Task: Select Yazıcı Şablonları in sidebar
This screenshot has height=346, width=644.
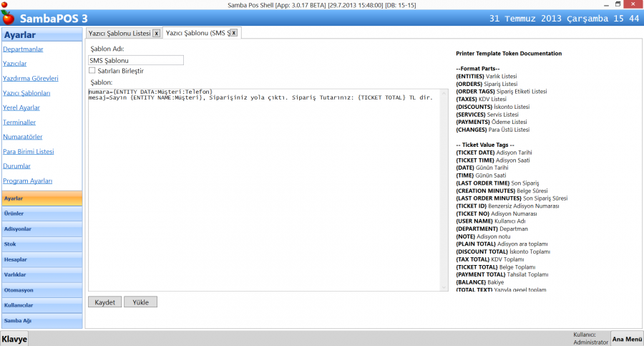Action: coord(26,93)
